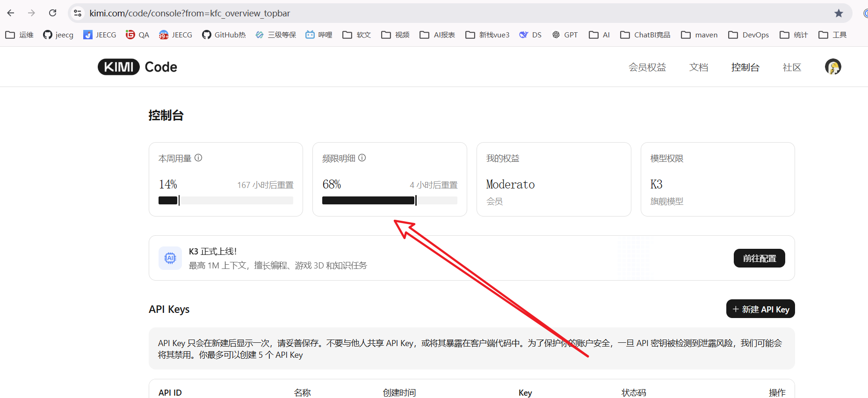The image size is (868, 398).
Task: Go back using browser back arrow
Action: tap(11, 13)
